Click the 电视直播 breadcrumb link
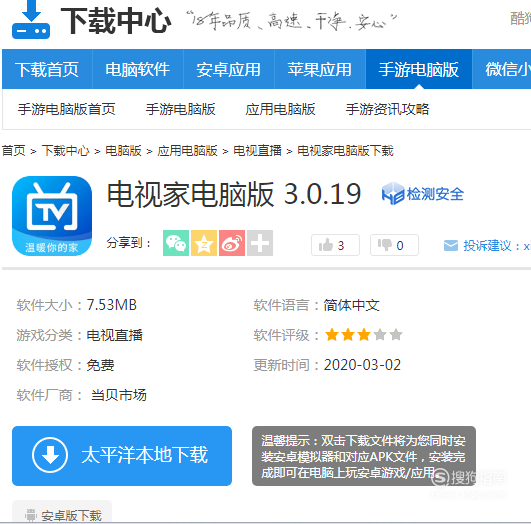531x524 pixels. pyautogui.click(x=257, y=151)
